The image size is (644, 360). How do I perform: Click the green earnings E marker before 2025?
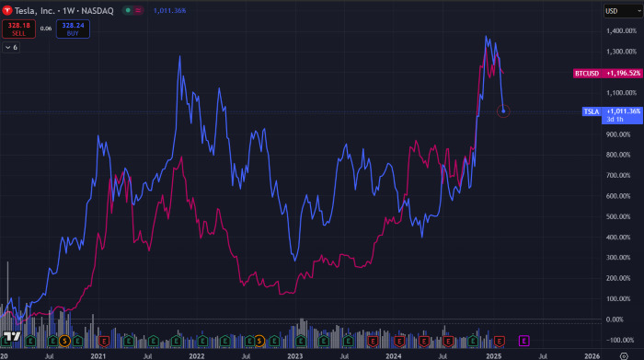(473, 341)
